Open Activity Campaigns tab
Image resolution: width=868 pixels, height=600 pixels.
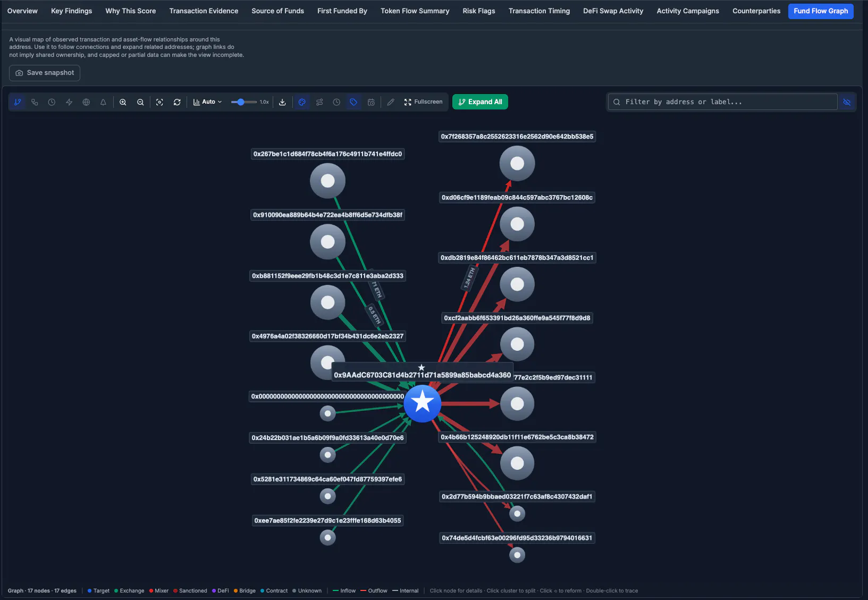click(x=688, y=11)
